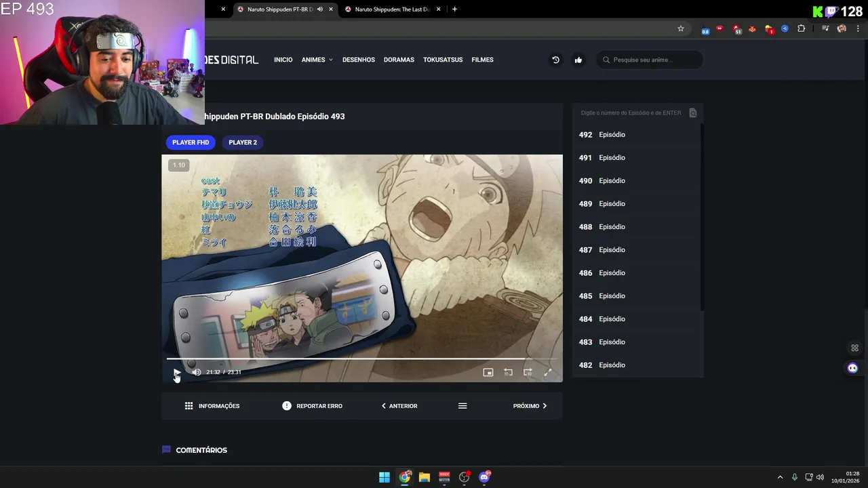868x488 pixels.
Task: Switch to PLAYER 2 source
Action: tap(243, 142)
